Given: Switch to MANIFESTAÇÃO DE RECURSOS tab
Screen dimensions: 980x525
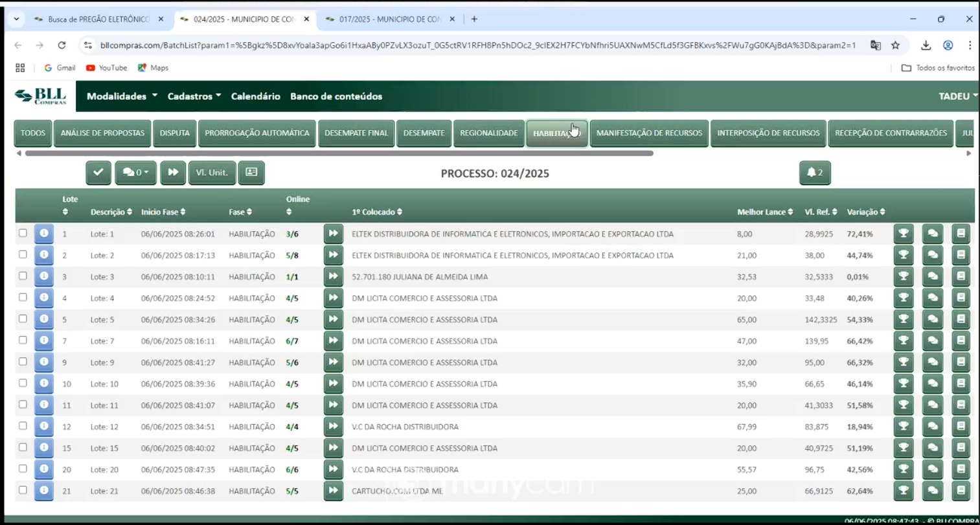Looking at the screenshot, I should coord(649,133).
